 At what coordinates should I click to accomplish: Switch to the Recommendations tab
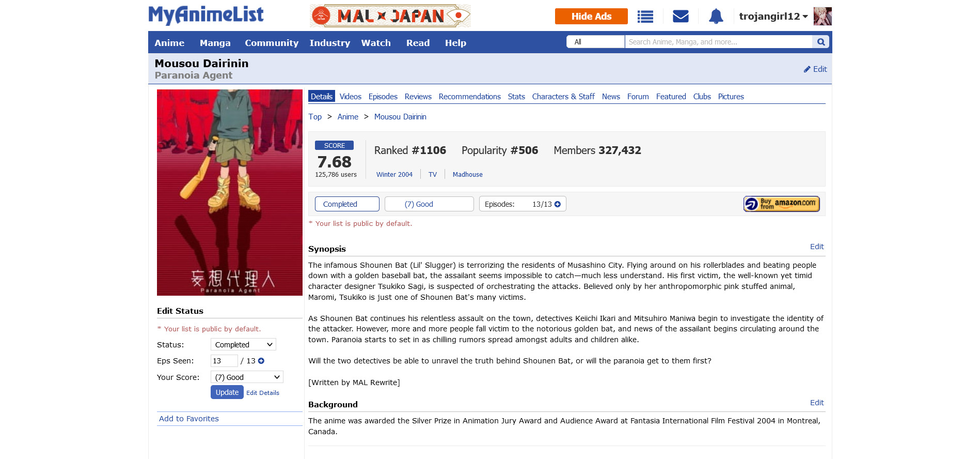pos(470,97)
